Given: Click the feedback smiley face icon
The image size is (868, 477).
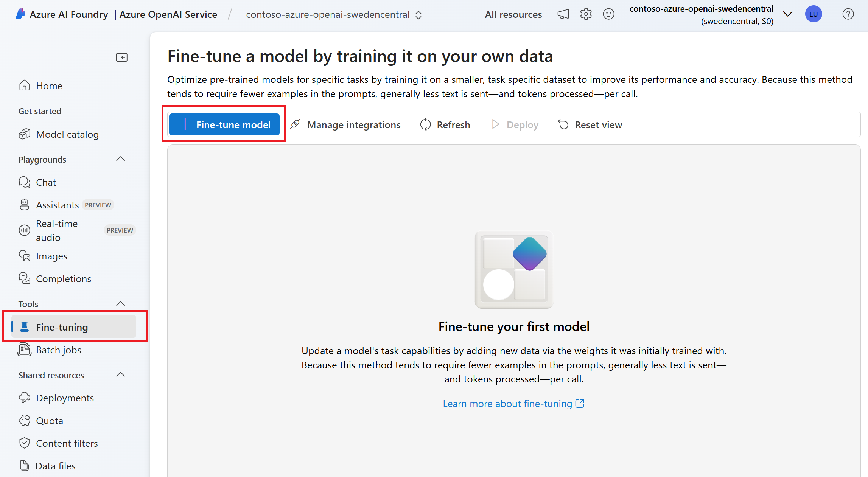Looking at the screenshot, I should (608, 14).
